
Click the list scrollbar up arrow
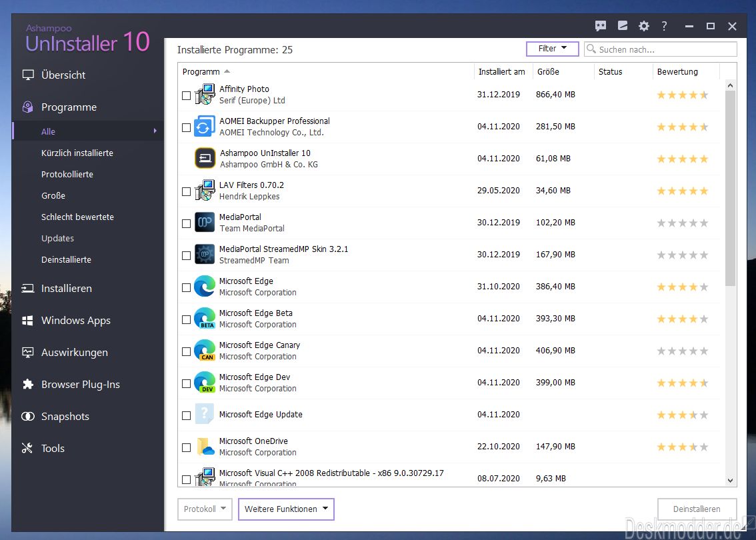(730, 85)
